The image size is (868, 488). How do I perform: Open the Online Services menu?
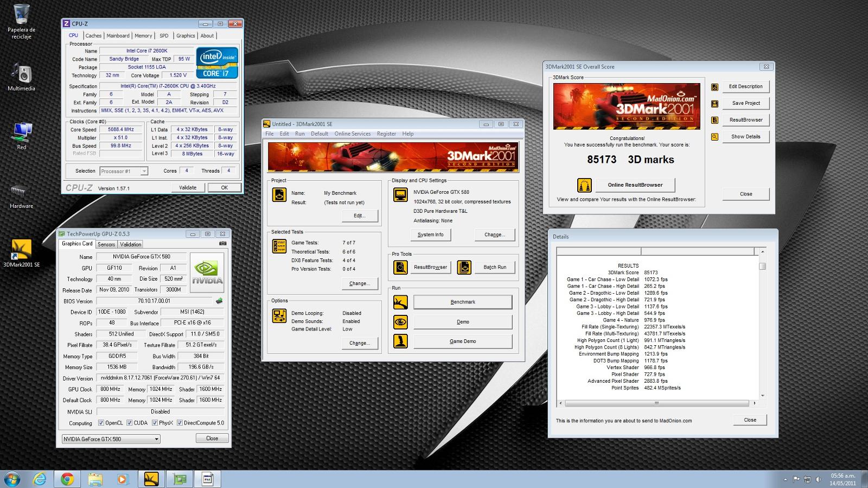[353, 134]
